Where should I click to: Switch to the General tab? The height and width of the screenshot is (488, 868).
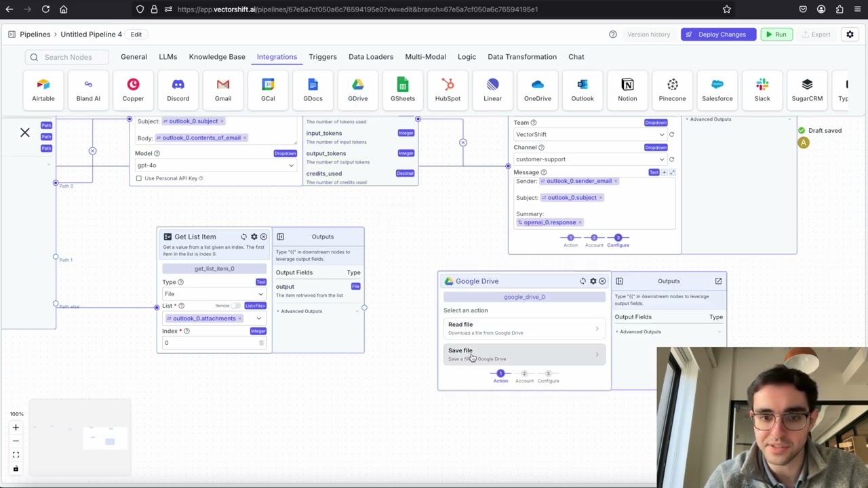pos(134,57)
